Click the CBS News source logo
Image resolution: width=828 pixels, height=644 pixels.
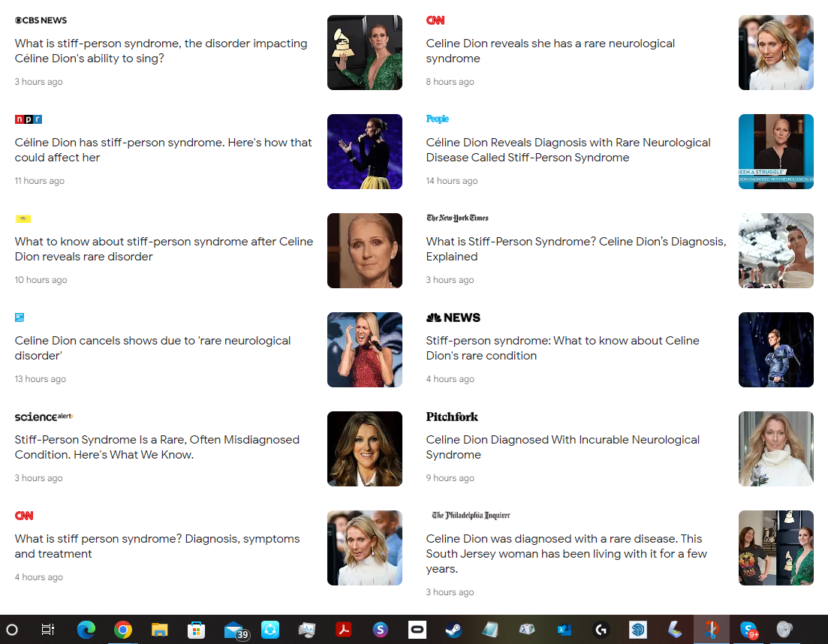coord(41,20)
